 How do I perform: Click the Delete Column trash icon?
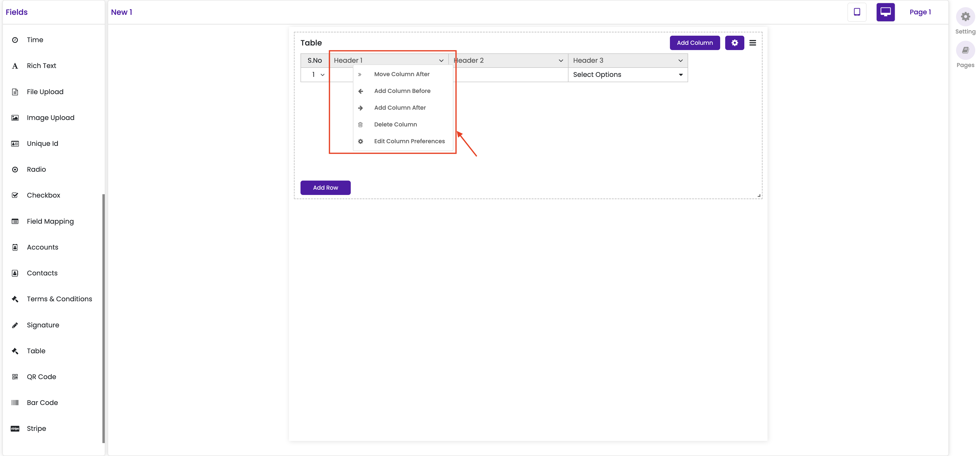pos(360,125)
